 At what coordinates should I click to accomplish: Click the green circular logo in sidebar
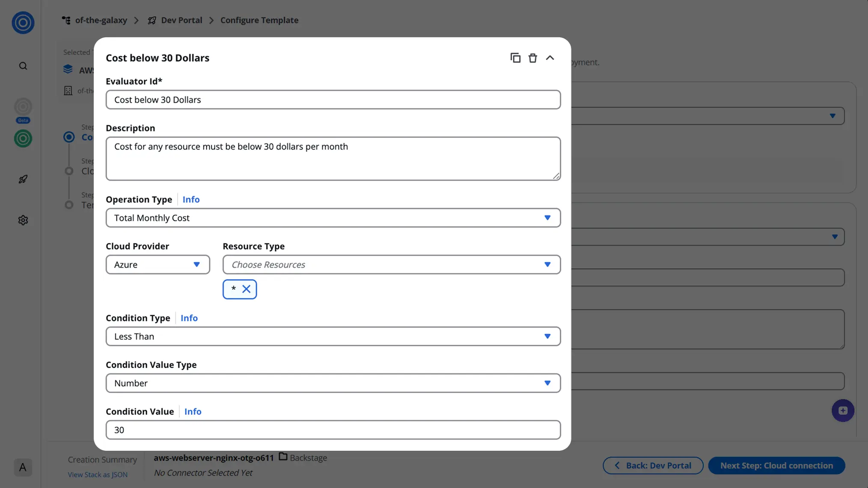(23, 139)
